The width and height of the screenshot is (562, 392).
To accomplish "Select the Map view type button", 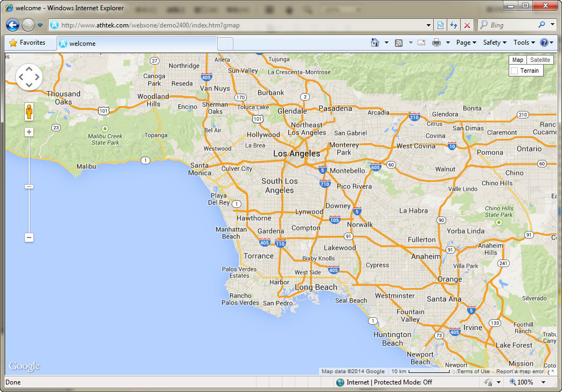I will 517,60.
